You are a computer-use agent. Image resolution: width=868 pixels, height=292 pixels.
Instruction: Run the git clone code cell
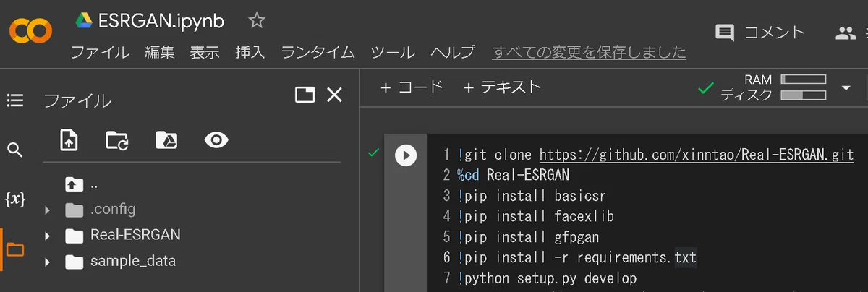click(x=406, y=155)
